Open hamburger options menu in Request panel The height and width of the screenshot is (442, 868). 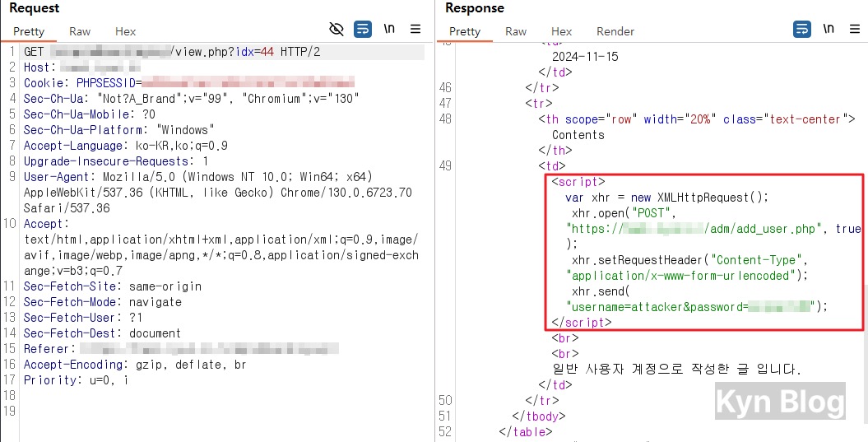point(415,29)
